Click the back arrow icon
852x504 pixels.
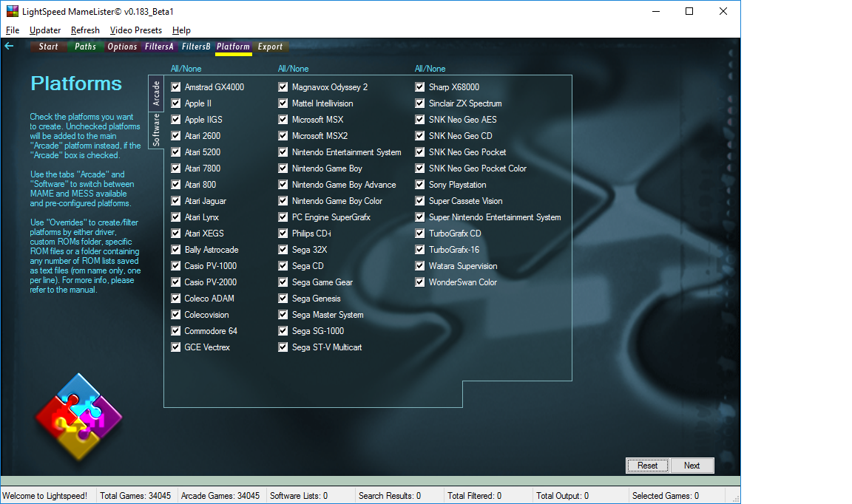pos(9,46)
